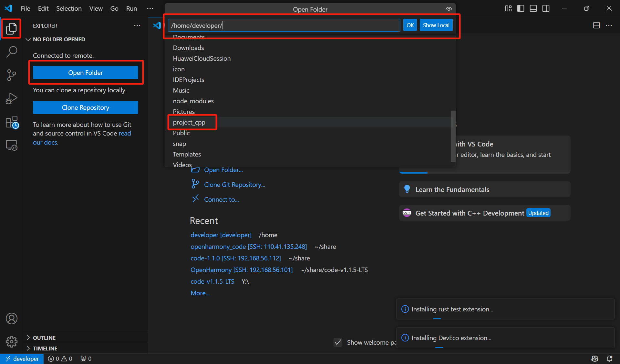Toggle the primary sidebar layout icon
This screenshot has height=364, width=620.
[521, 8]
